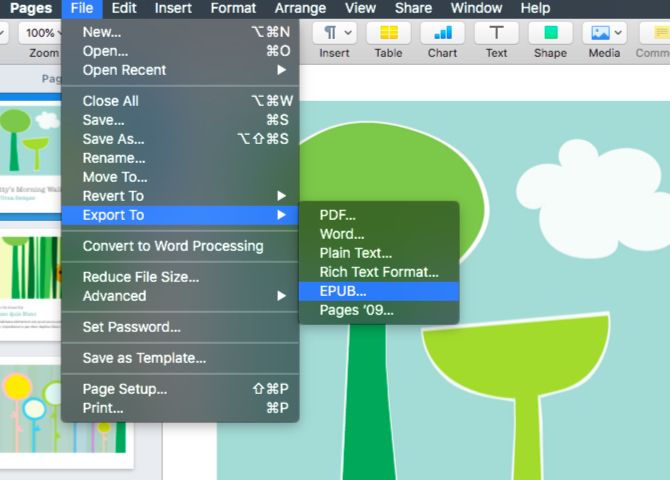Image resolution: width=670 pixels, height=480 pixels.
Task: Open the Insert menu in menu bar
Action: (173, 8)
